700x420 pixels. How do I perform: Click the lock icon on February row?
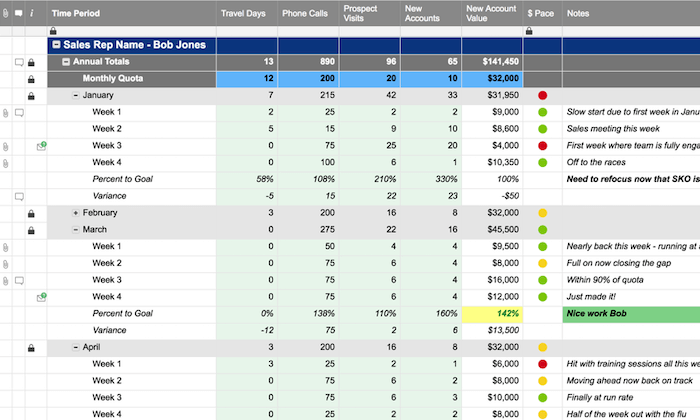pos(31,213)
